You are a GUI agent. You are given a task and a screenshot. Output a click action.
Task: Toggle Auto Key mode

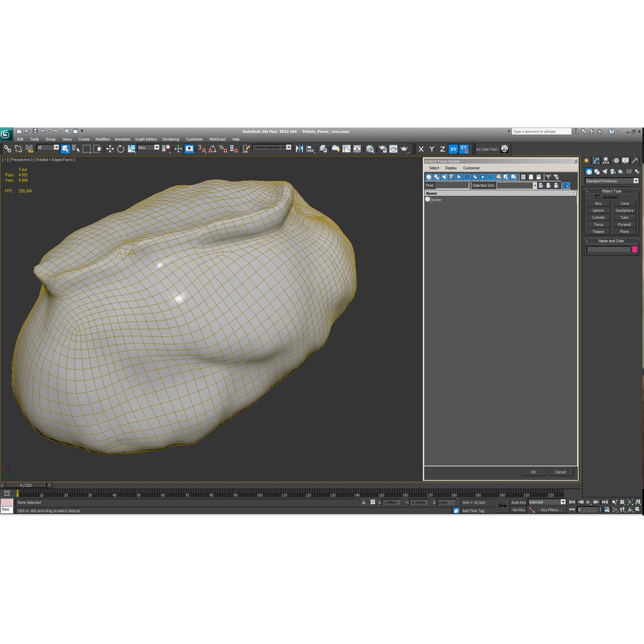click(x=518, y=502)
